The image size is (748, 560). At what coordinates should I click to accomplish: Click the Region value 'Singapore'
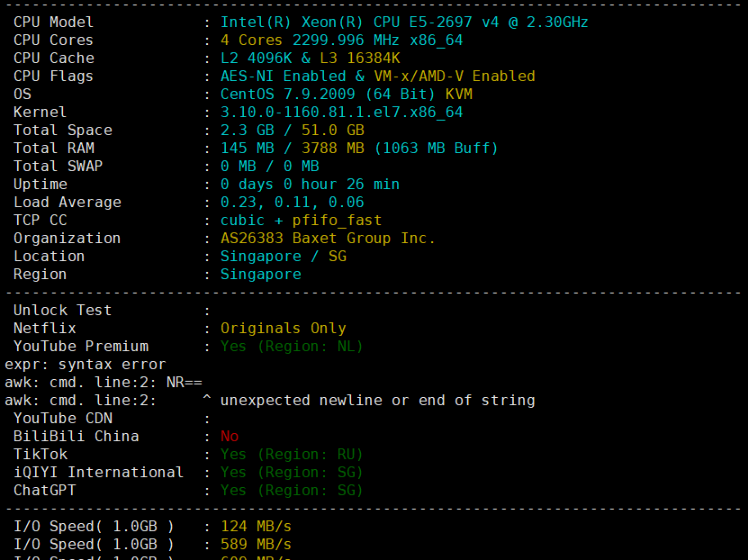coord(261,275)
